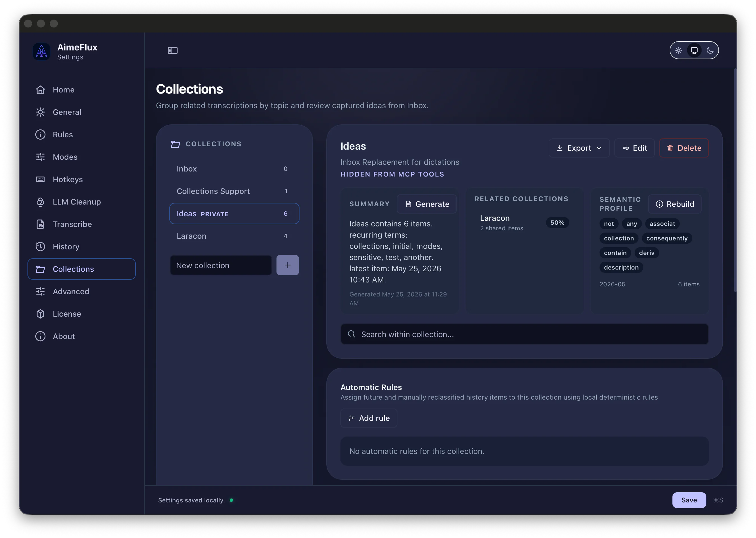Open the Export dropdown menu

(x=579, y=148)
